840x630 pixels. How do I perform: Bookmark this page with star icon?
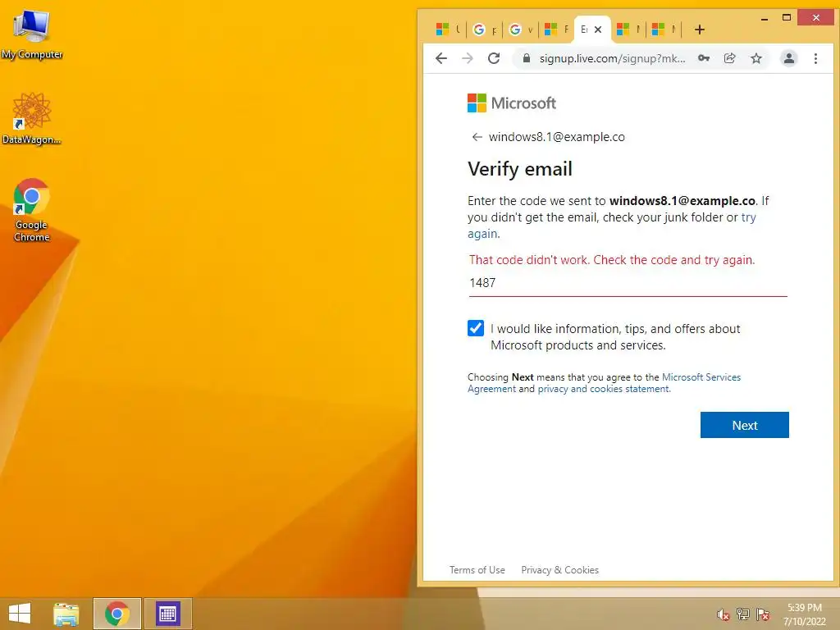[756, 58]
